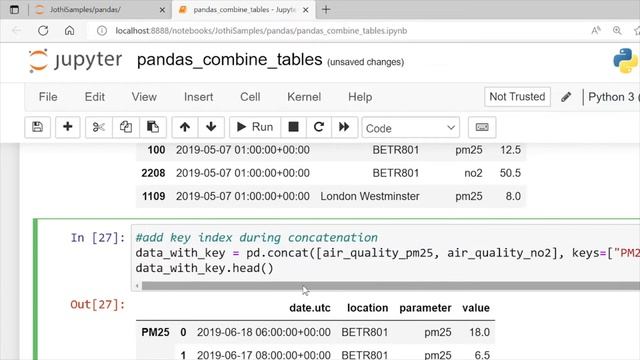640x360 pixels.
Task: Click the PM25 key index label
Action: 155,332
